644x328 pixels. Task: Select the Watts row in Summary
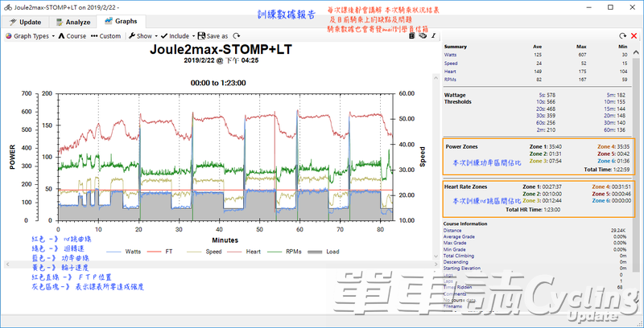point(537,55)
